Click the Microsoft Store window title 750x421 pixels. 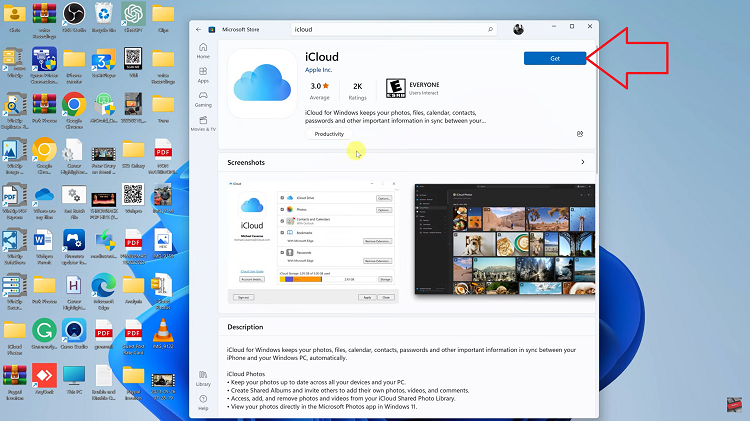pyautogui.click(x=241, y=29)
